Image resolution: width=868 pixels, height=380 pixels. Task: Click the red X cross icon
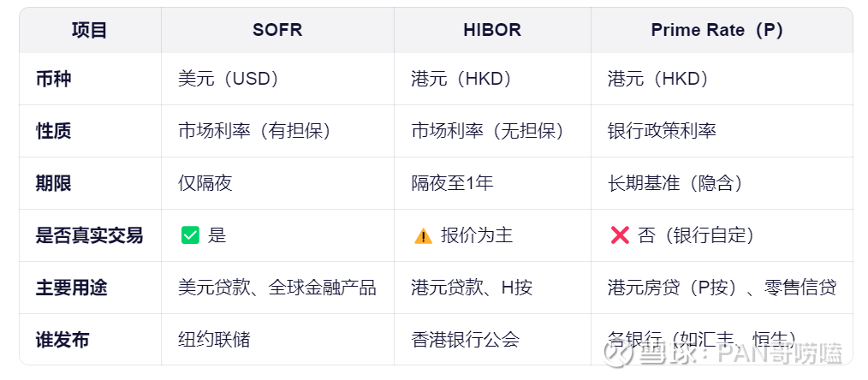pyautogui.click(x=620, y=235)
